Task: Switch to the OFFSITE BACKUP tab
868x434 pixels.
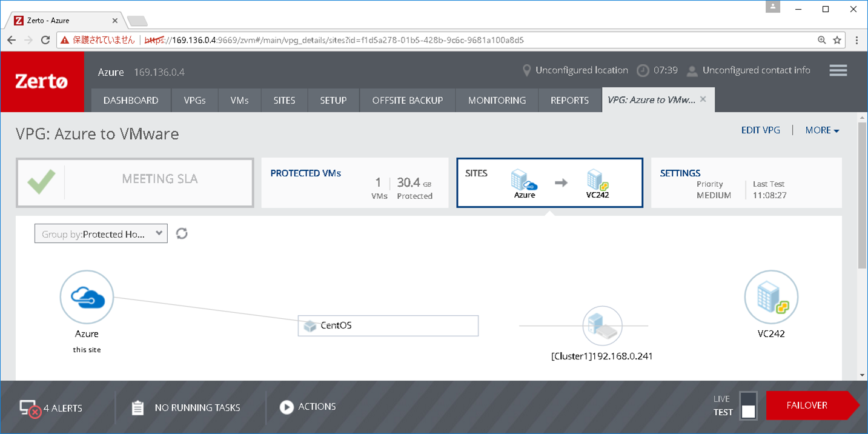Action: (x=408, y=101)
